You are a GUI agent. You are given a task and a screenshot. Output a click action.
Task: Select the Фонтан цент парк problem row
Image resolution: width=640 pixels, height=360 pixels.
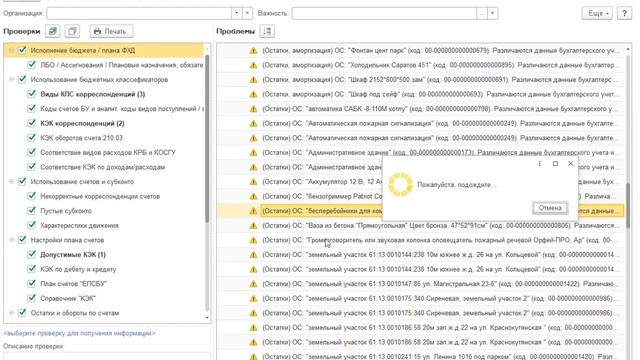(420, 50)
